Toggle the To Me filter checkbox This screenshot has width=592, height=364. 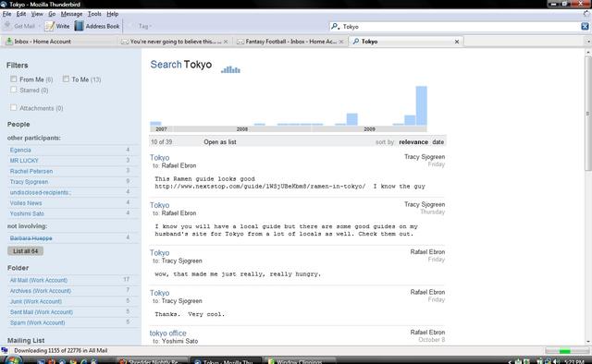(66, 79)
